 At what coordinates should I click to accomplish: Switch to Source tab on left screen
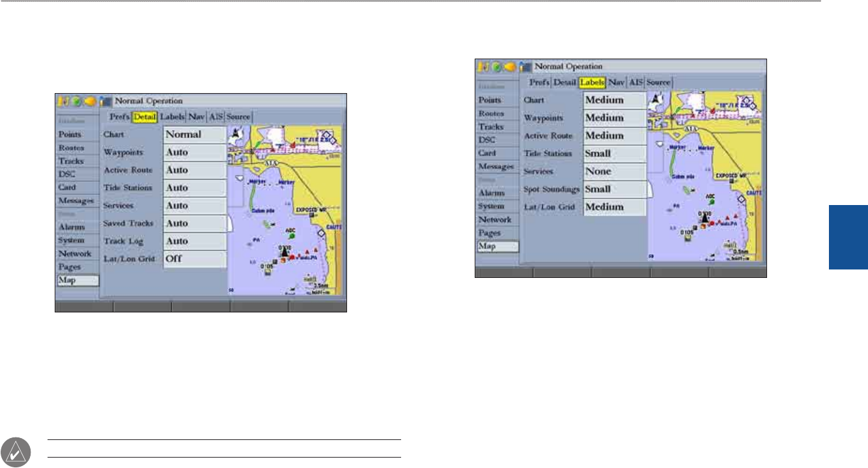[x=238, y=117]
